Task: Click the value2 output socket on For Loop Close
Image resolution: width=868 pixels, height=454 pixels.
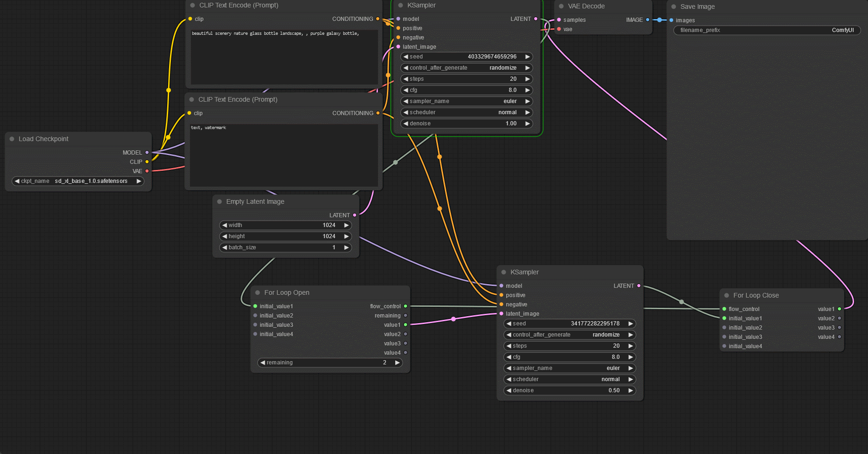Action: 840,318
